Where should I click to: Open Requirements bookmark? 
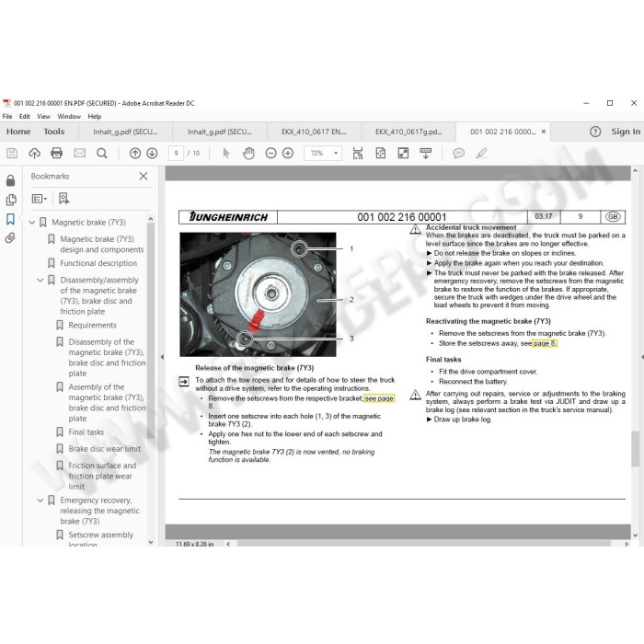click(92, 326)
